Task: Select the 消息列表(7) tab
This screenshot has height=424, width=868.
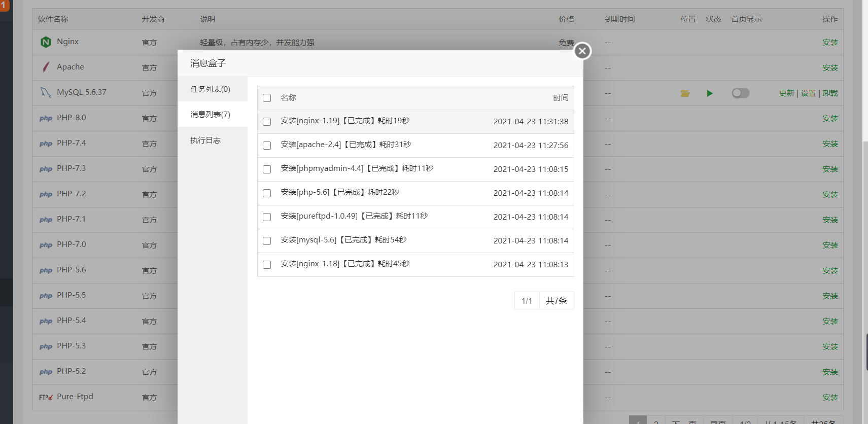Action: [213, 114]
